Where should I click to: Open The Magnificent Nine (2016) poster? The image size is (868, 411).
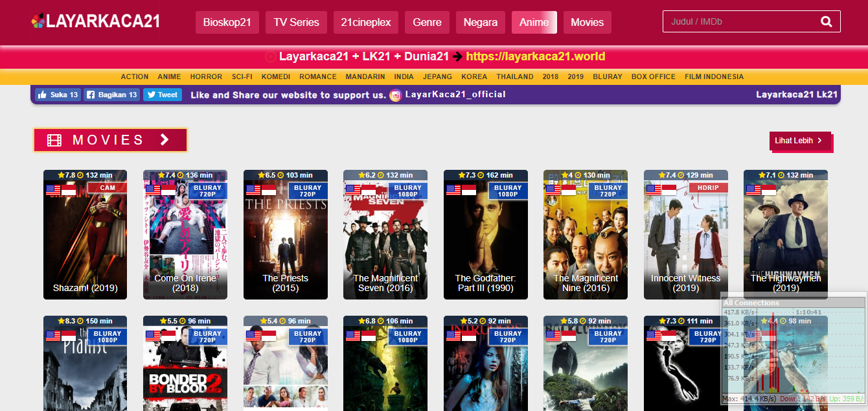click(586, 235)
